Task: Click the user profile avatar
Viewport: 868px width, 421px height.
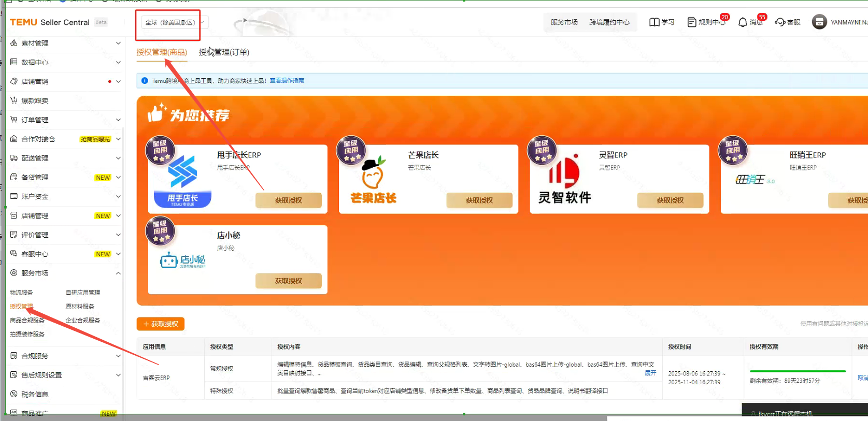Action: tap(819, 22)
